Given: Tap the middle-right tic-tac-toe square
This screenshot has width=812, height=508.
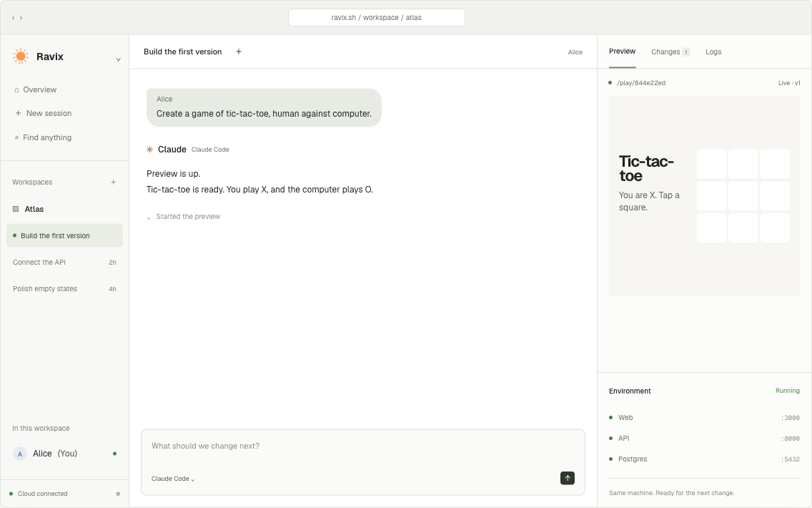Looking at the screenshot, I should pos(776,196).
